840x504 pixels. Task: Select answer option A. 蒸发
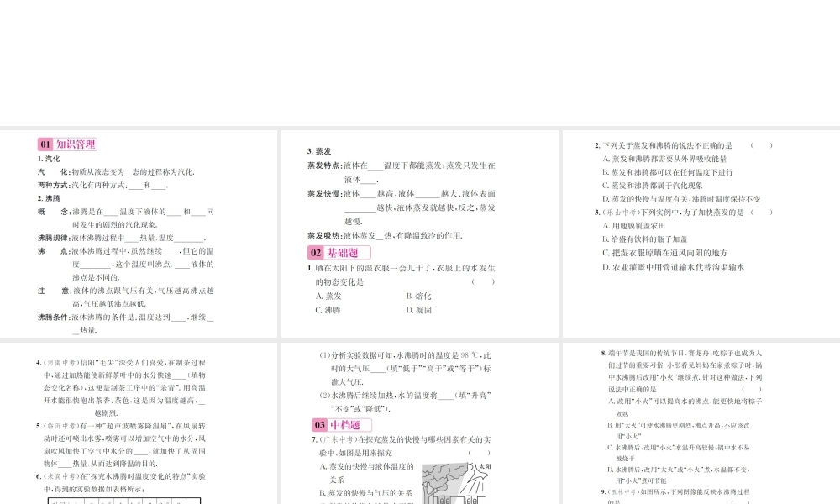(x=328, y=296)
